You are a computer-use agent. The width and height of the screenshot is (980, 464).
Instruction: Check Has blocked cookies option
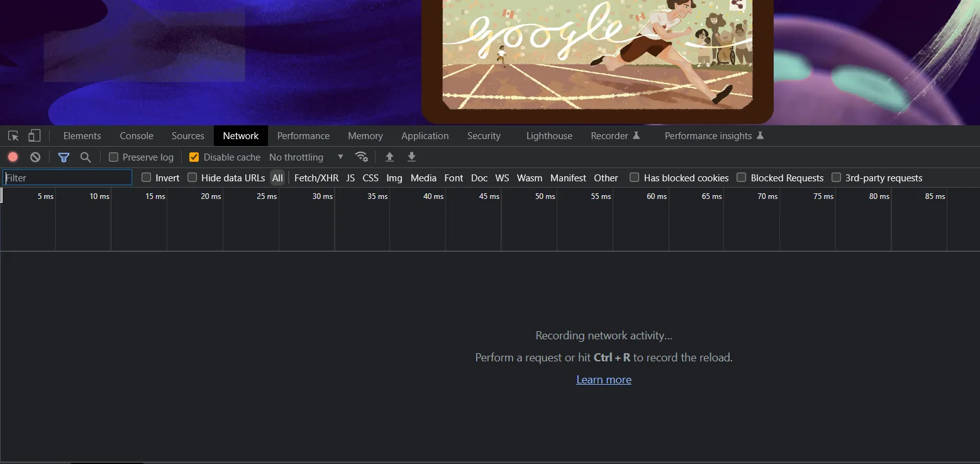tap(635, 178)
